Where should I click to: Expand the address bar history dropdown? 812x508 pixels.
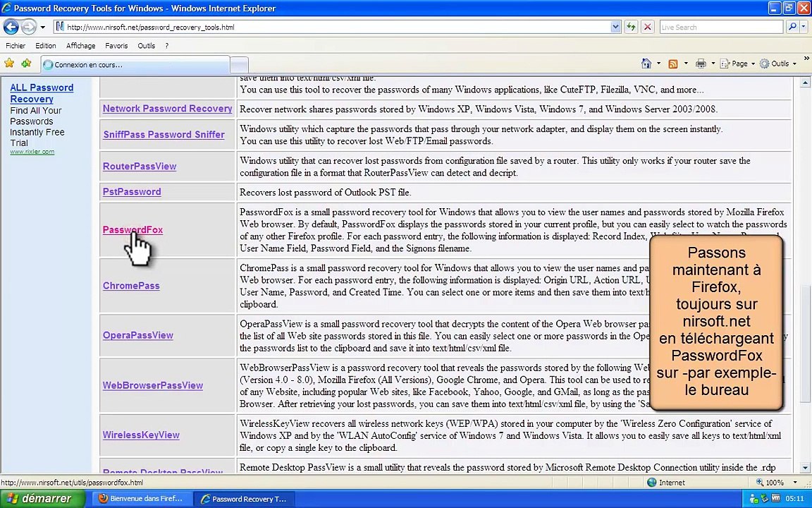pyautogui.click(x=615, y=27)
